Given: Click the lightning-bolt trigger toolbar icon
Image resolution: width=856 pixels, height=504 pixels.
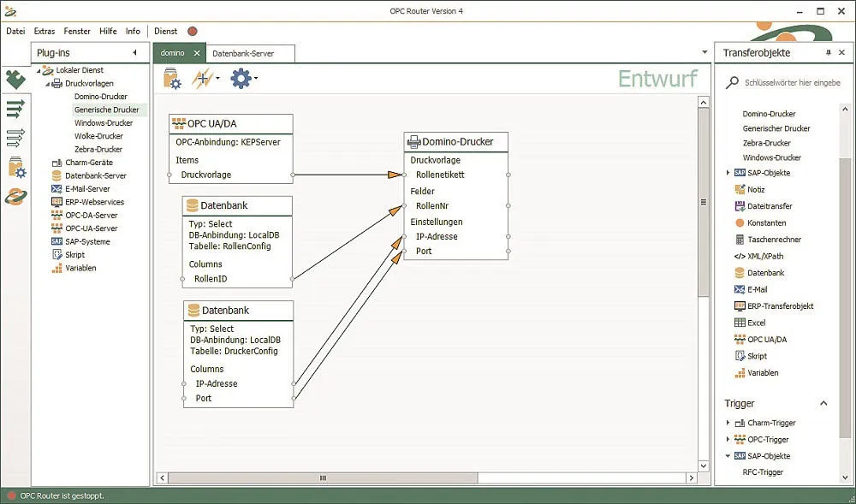Looking at the screenshot, I should click(x=202, y=79).
